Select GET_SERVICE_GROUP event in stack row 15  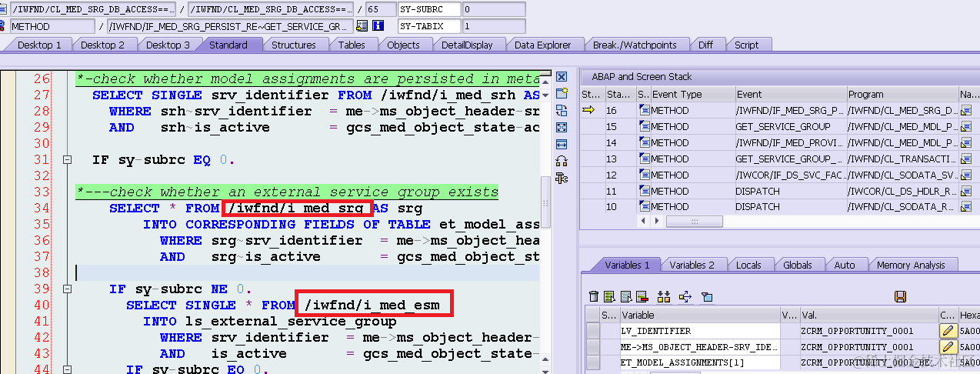click(790, 126)
